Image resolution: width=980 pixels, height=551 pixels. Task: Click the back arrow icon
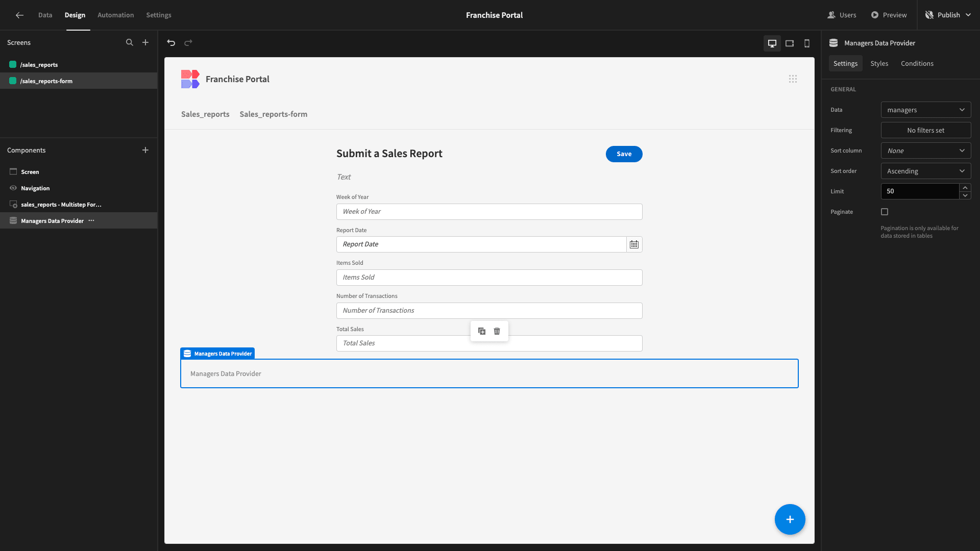19,15
